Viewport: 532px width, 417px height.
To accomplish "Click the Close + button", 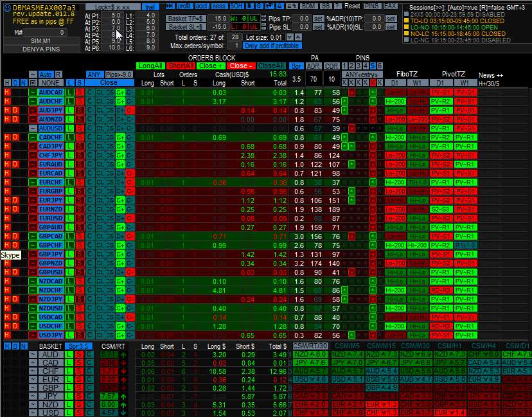I will (211, 66).
